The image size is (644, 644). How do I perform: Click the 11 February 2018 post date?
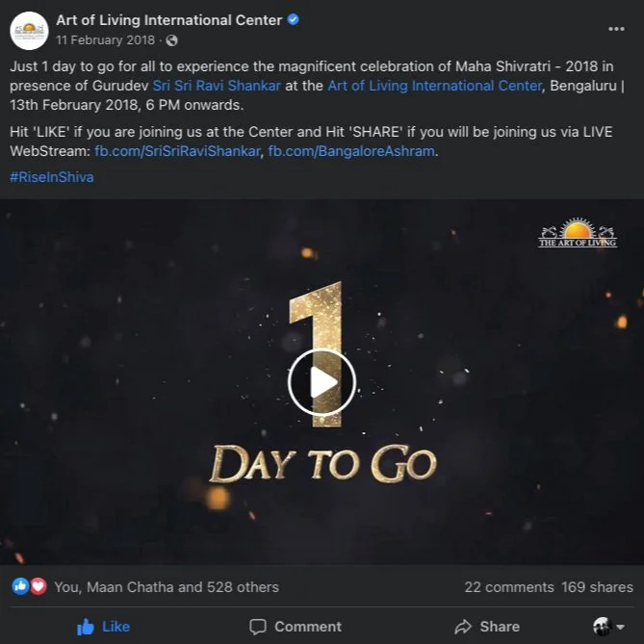[x=105, y=40]
